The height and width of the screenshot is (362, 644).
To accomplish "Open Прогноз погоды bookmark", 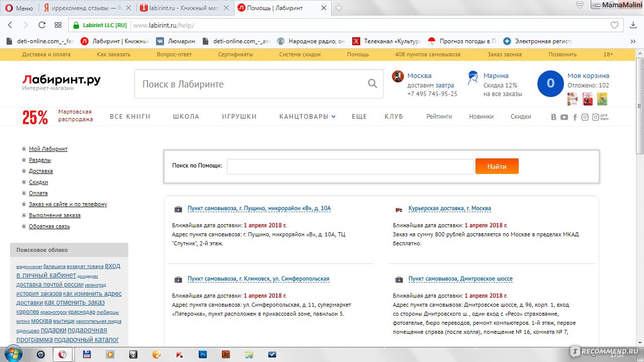I will point(462,41).
